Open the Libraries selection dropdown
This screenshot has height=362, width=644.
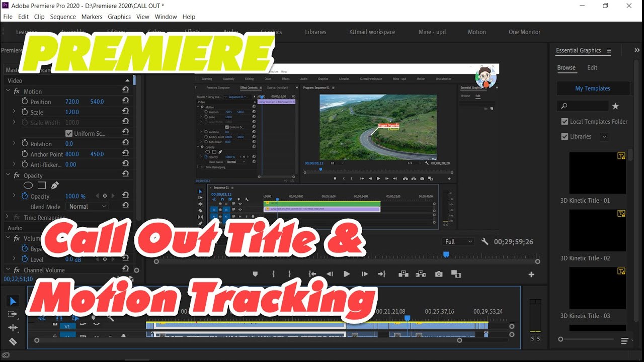(604, 137)
